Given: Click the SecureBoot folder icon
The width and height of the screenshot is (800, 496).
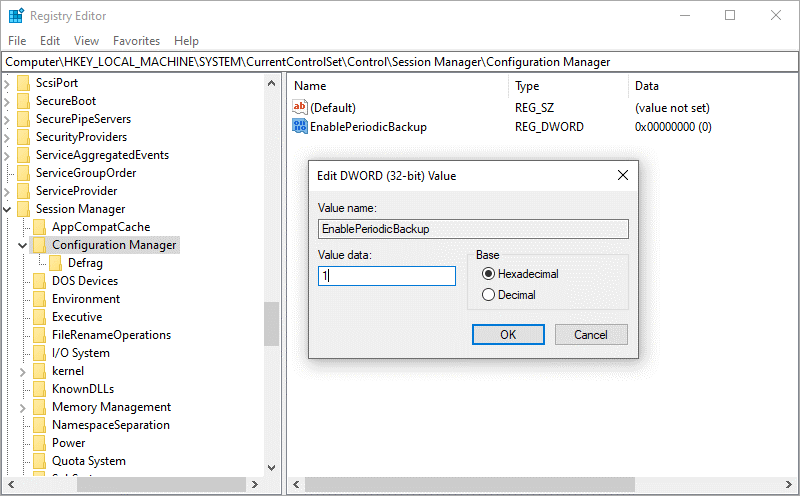Looking at the screenshot, I should (x=23, y=101).
